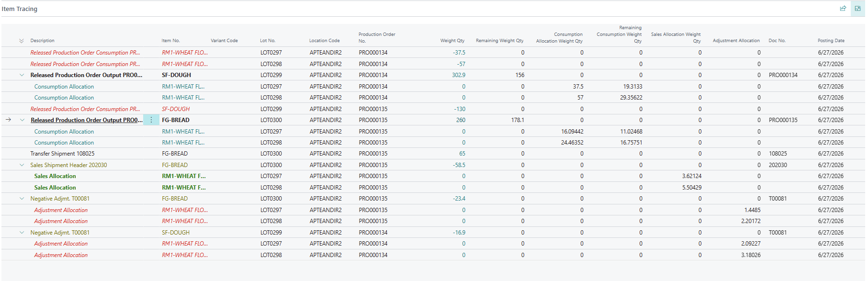Collapse the FG-BREAD Released Production Order Output row
This screenshot has height=281, width=868.
click(22, 120)
